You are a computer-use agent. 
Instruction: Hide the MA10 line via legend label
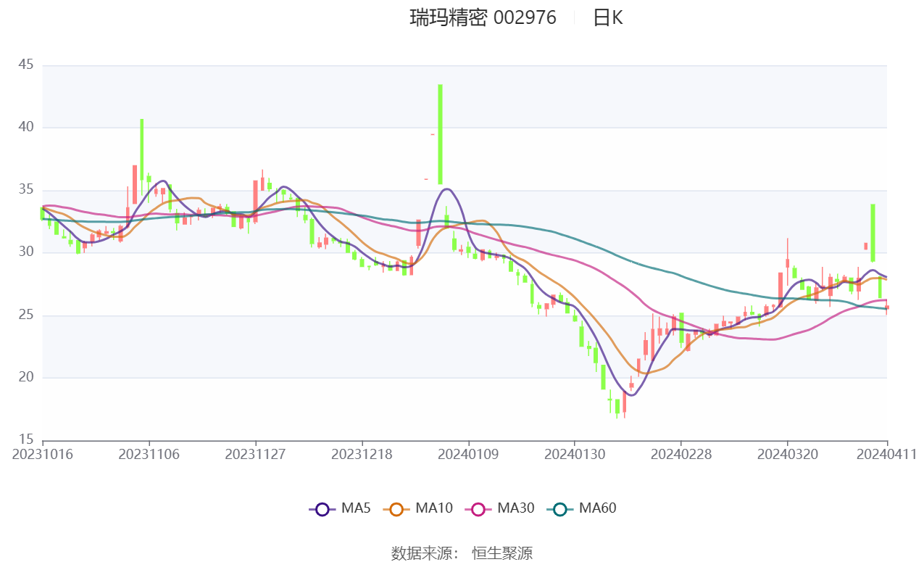tap(433, 508)
